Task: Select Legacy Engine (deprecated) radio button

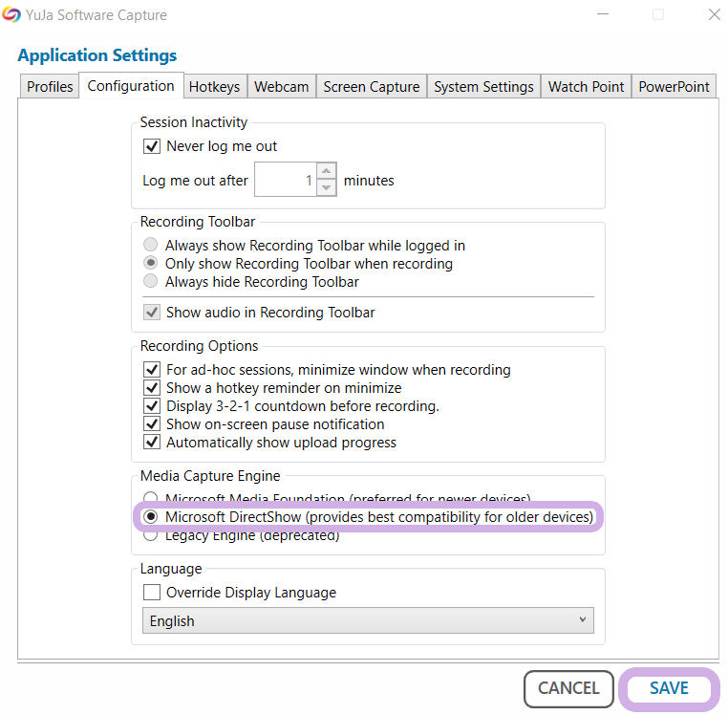Action: coord(150,536)
